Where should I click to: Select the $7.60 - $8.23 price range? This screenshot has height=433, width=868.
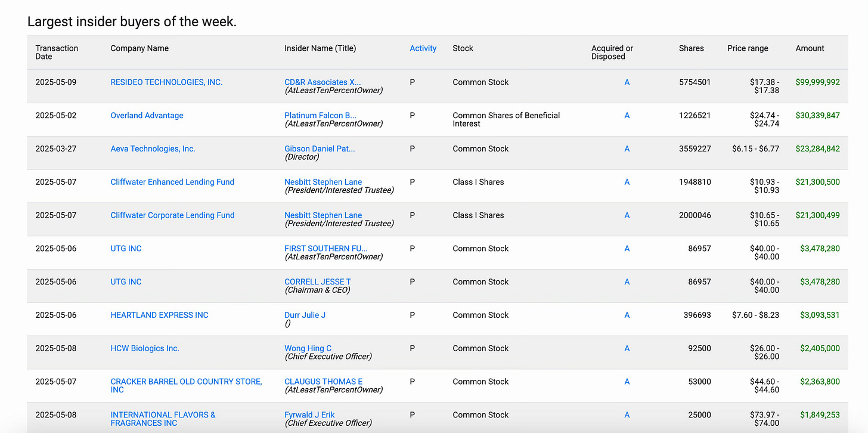(755, 315)
